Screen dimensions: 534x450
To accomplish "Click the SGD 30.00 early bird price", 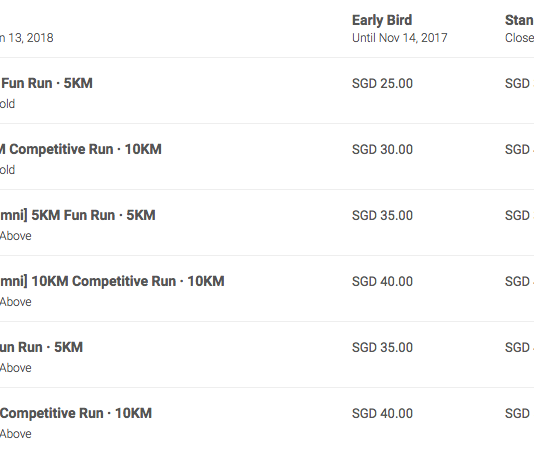I will tap(382, 150).
